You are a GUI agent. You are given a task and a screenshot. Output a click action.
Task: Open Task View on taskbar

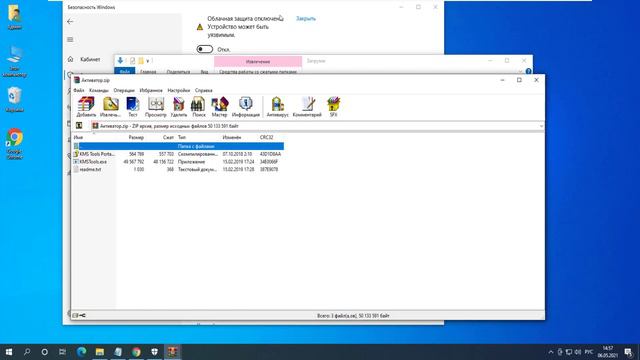[x=62, y=352]
